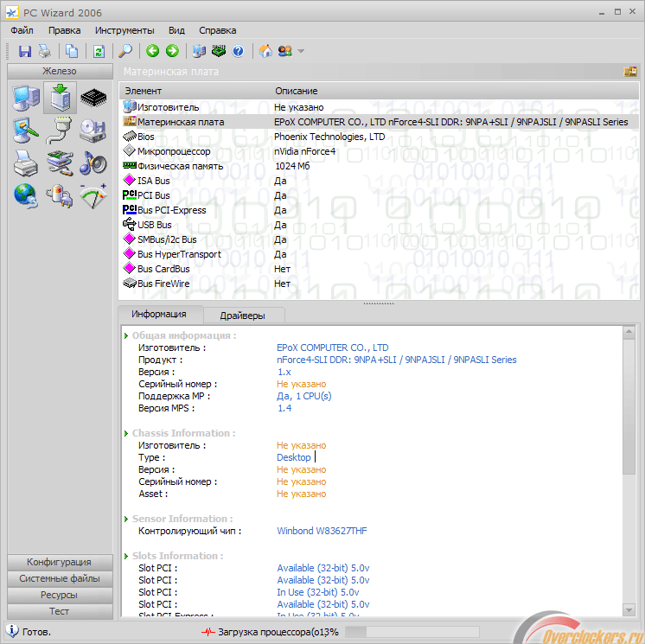Collapse Slots Information section triangle
The image size is (645, 644).
127,556
